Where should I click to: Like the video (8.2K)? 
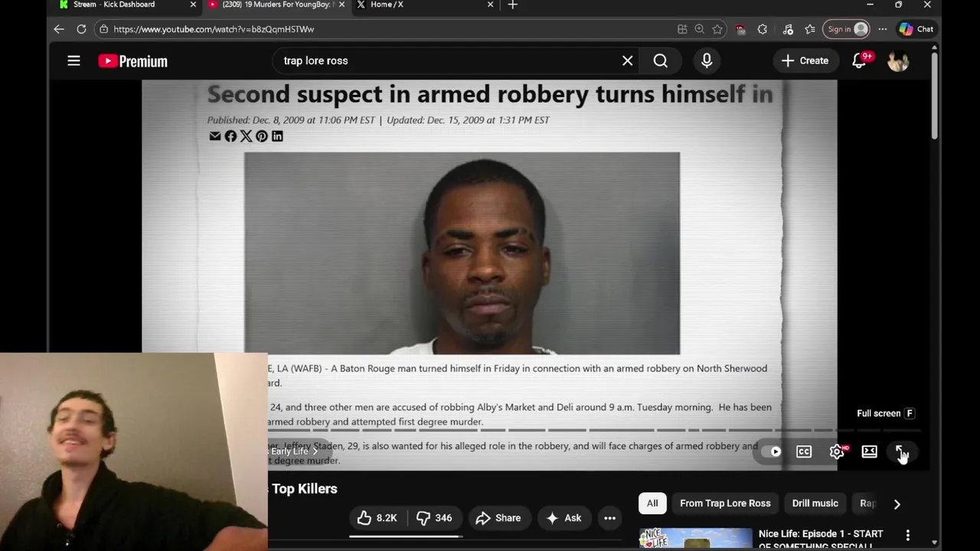pyautogui.click(x=378, y=518)
